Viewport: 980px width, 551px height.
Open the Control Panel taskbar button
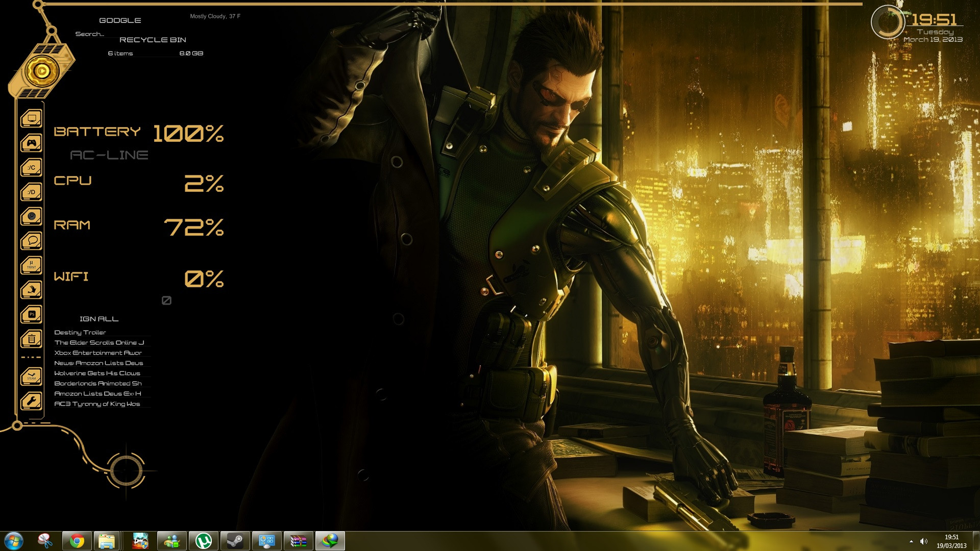coord(267,541)
